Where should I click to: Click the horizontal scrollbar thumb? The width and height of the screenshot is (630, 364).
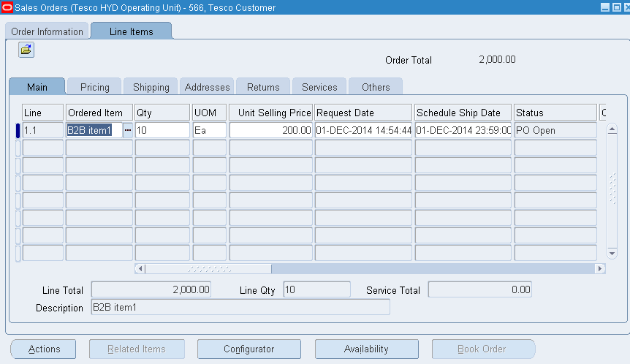(x=208, y=268)
